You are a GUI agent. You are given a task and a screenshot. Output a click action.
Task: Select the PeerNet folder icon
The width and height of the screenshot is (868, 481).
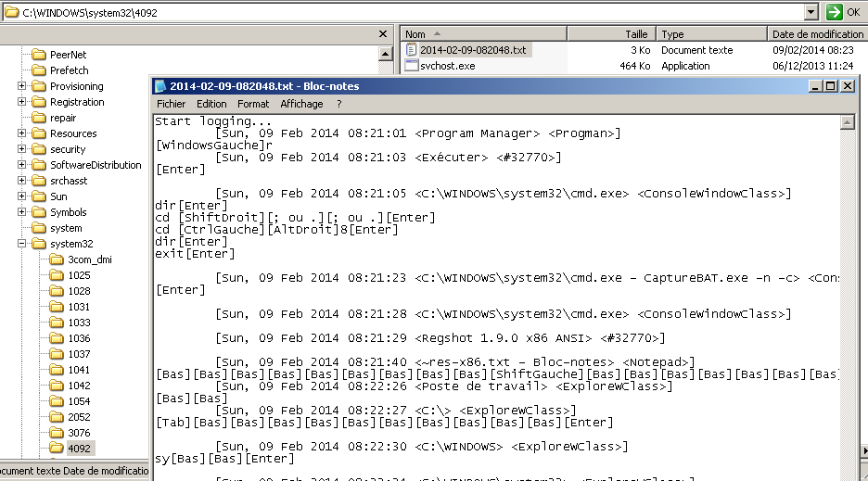[39, 55]
